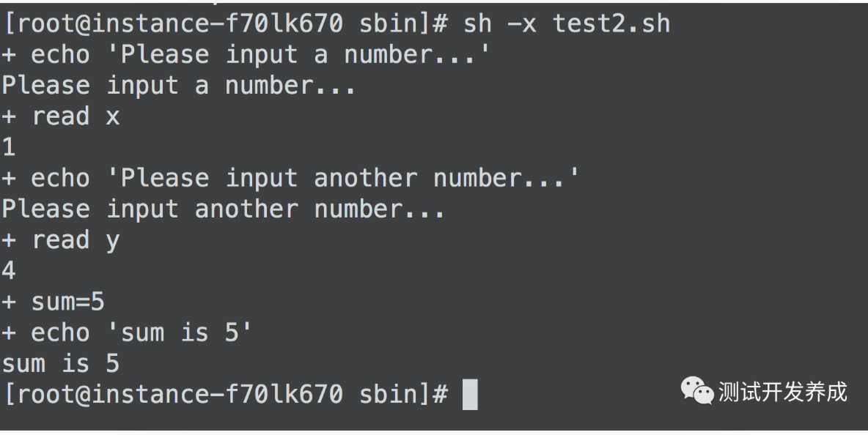The width and height of the screenshot is (868, 435).
Task: Click the entered value 1
Action: click(x=9, y=148)
